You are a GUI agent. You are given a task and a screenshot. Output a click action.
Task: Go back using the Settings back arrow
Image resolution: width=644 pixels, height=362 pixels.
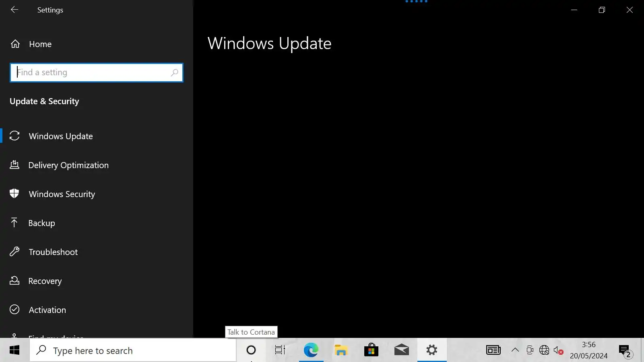tap(14, 10)
